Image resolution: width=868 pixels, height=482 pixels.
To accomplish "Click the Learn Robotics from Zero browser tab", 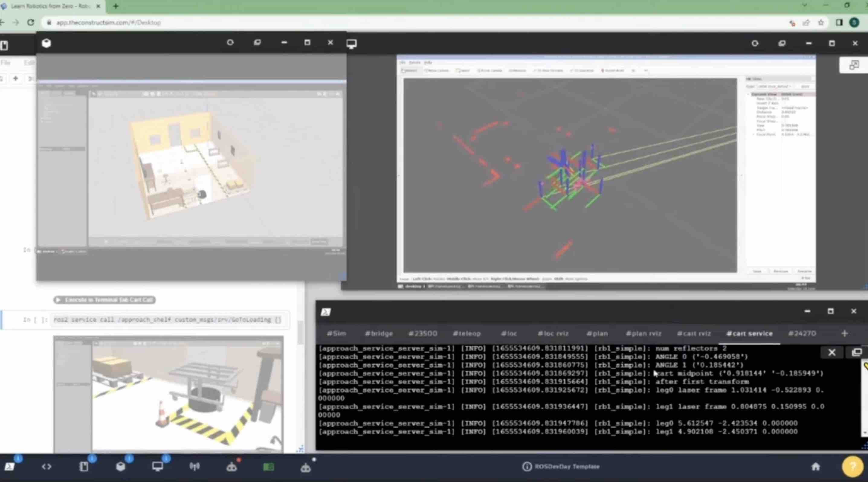I will tap(51, 6).
